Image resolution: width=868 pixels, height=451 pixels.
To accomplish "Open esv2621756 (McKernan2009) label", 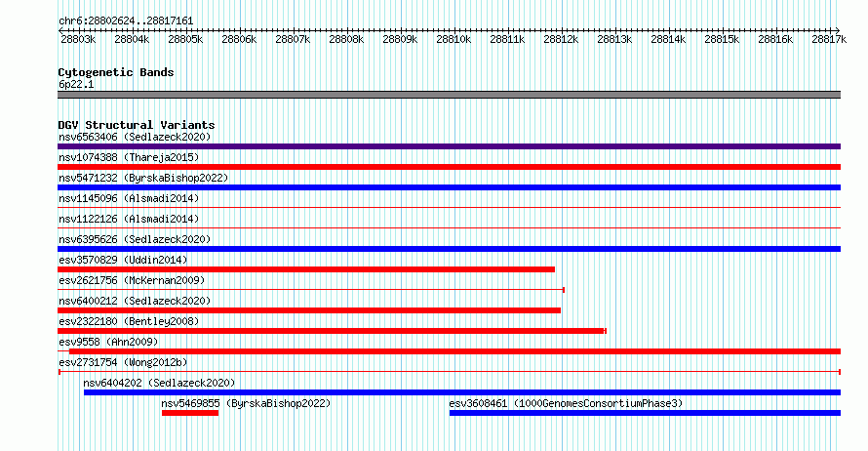I will pyautogui.click(x=132, y=280).
